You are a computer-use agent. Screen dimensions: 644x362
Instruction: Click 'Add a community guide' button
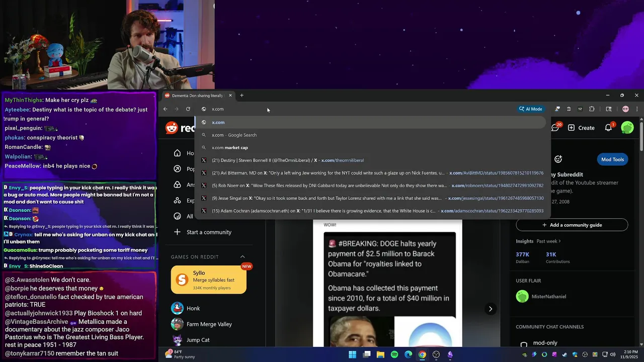point(572,225)
